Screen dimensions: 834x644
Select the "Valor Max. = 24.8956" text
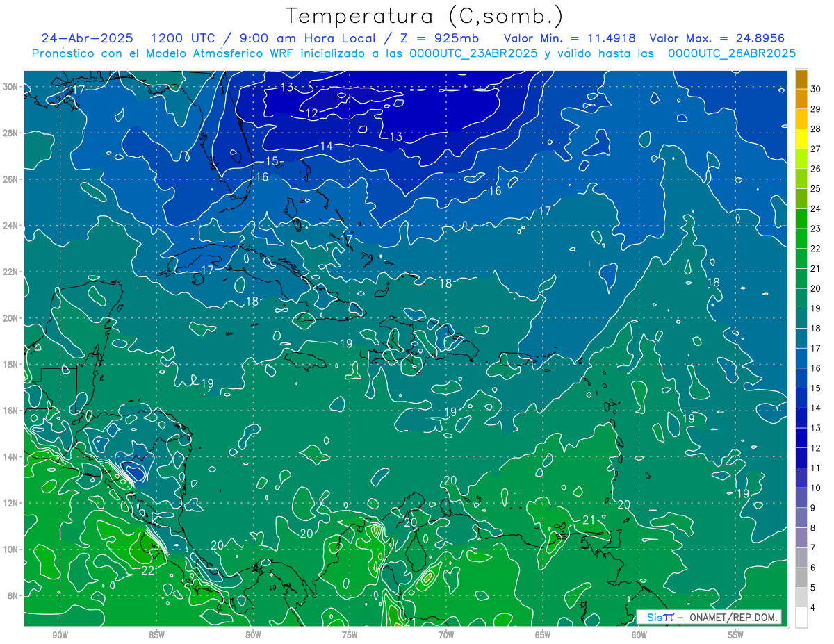717,38
